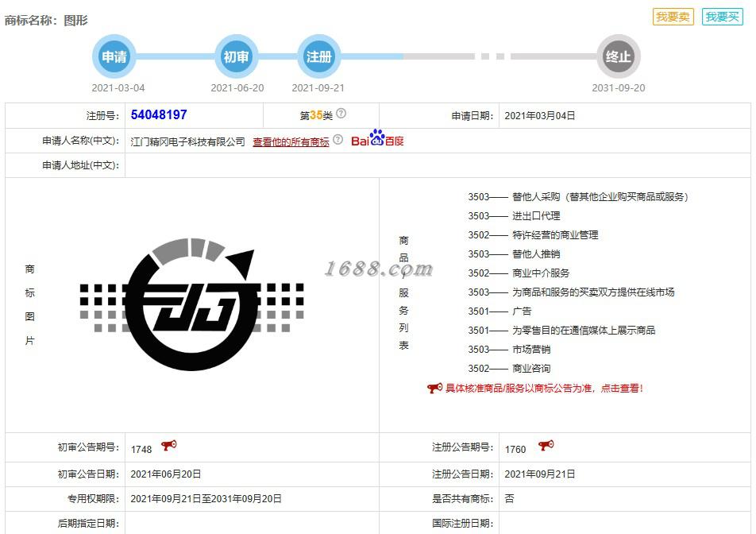Open help icon beside 第35类
Viewport: 756px width, 534px height.
pos(341,114)
